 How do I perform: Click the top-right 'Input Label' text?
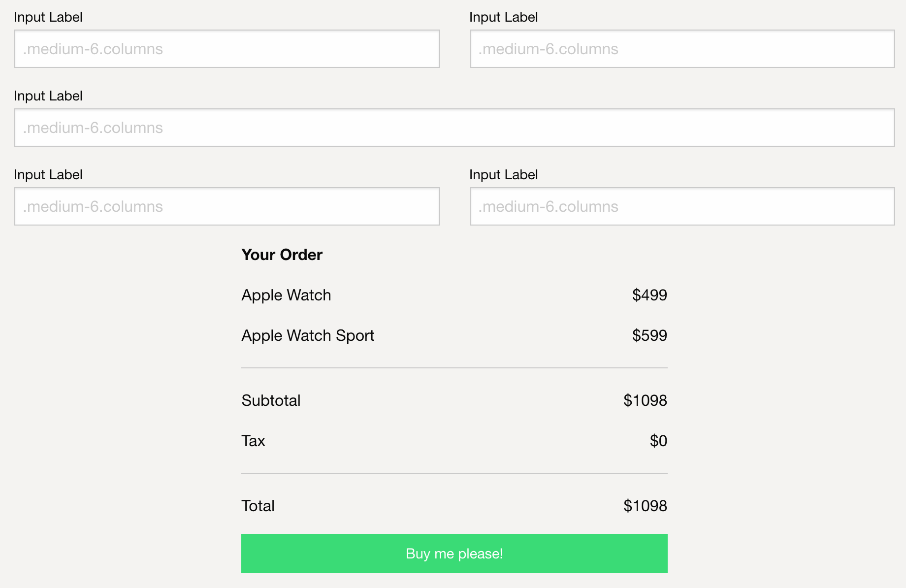[x=503, y=17]
